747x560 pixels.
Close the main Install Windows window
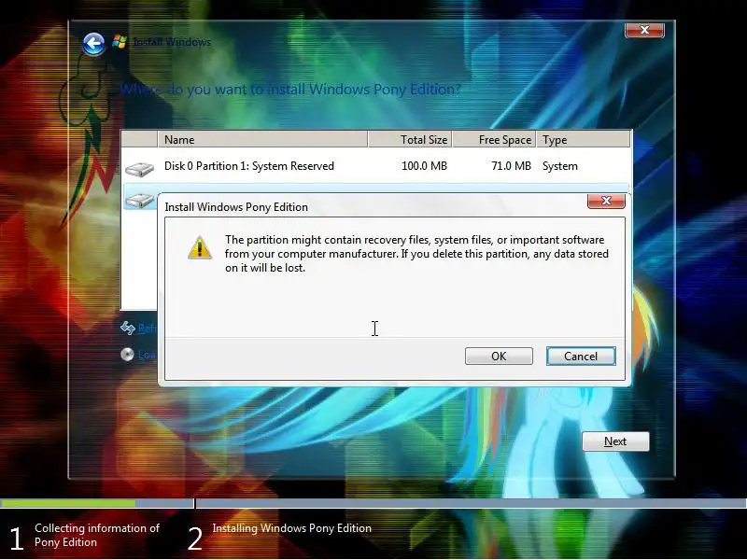pos(644,30)
